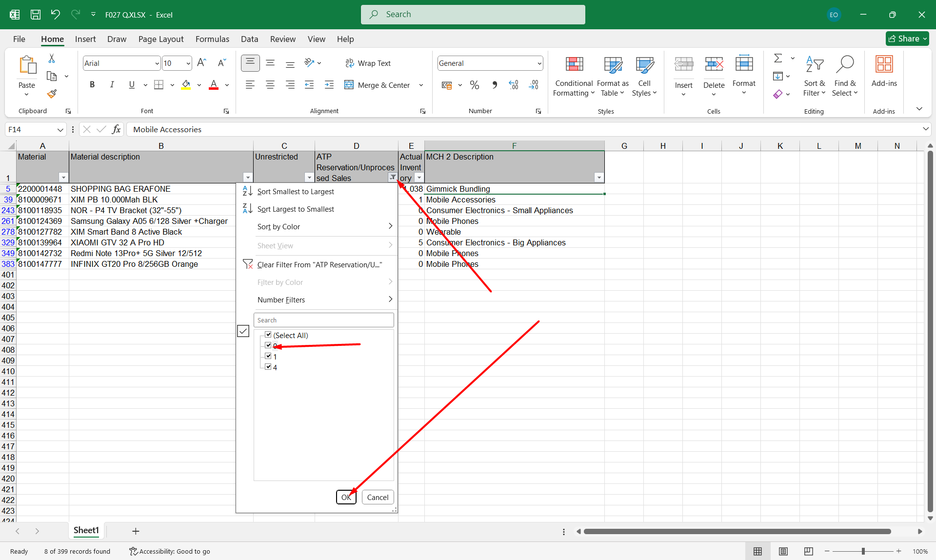Confirm the filter with the OK button

tap(346, 497)
